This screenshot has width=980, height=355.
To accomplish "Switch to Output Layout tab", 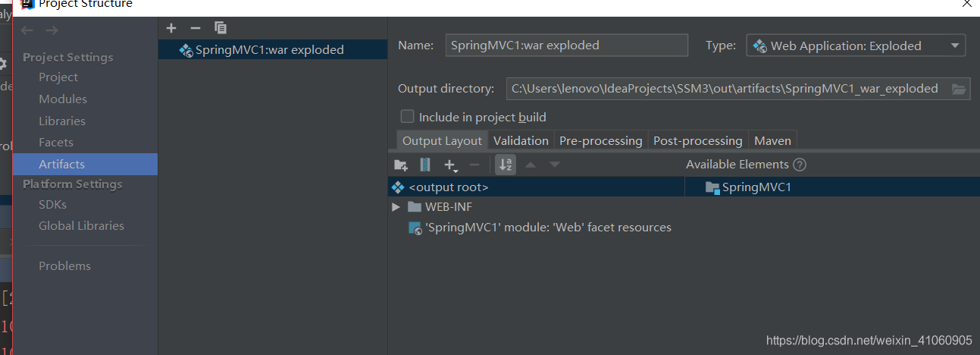I will [442, 141].
